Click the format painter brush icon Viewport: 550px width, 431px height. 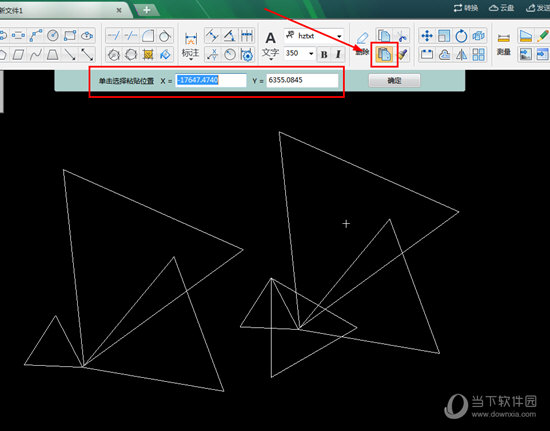point(402,54)
